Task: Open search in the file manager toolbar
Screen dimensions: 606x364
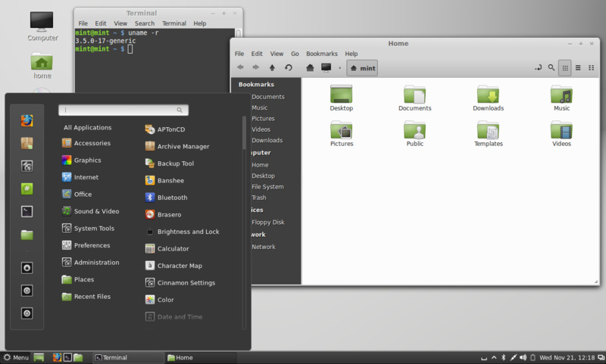Action: click(551, 67)
